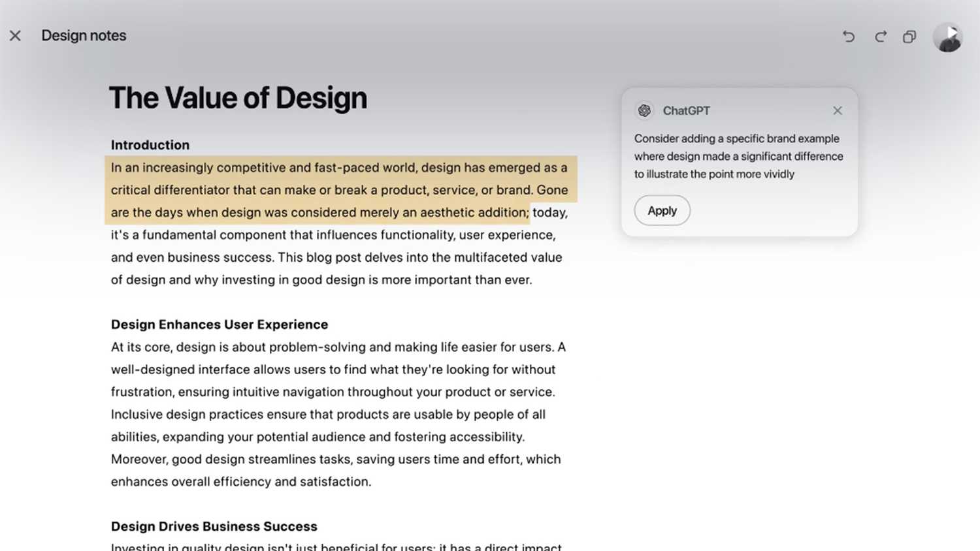The image size is (980, 551).
Task: Click the paragraph under Design Enhances User Experience
Action: tap(338, 414)
